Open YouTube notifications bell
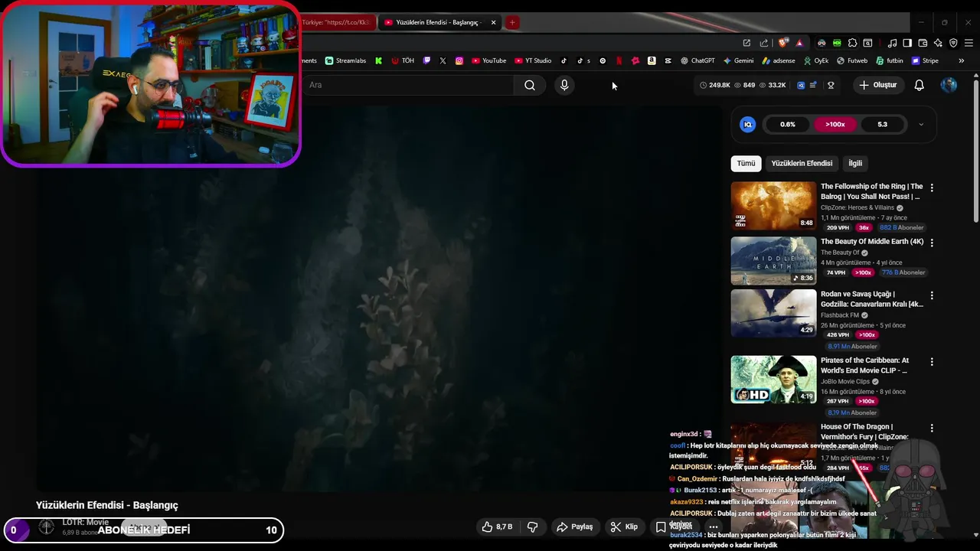980x551 pixels. click(x=919, y=85)
